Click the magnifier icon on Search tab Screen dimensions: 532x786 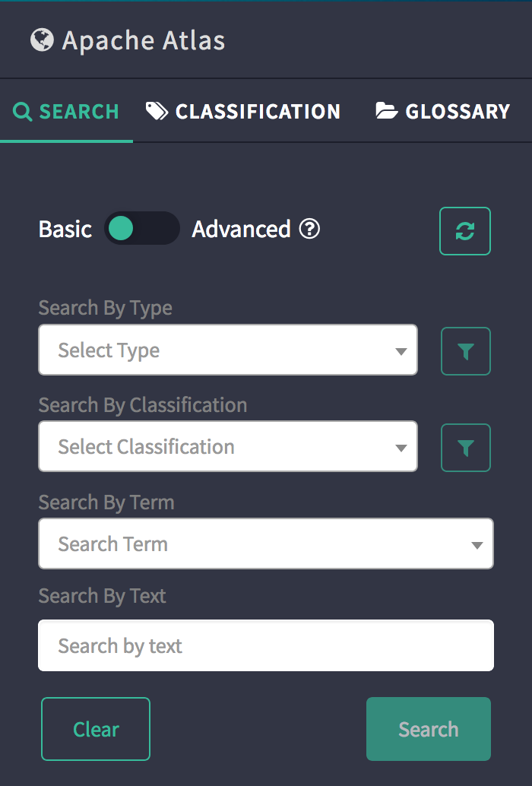pyautogui.click(x=24, y=113)
